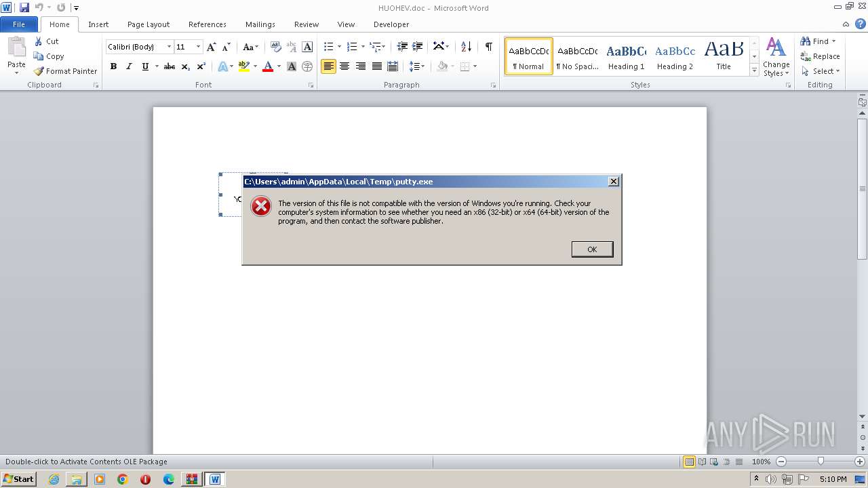The image size is (868, 488).
Task: Click the Shrink Font icon
Action: (226, 47)
